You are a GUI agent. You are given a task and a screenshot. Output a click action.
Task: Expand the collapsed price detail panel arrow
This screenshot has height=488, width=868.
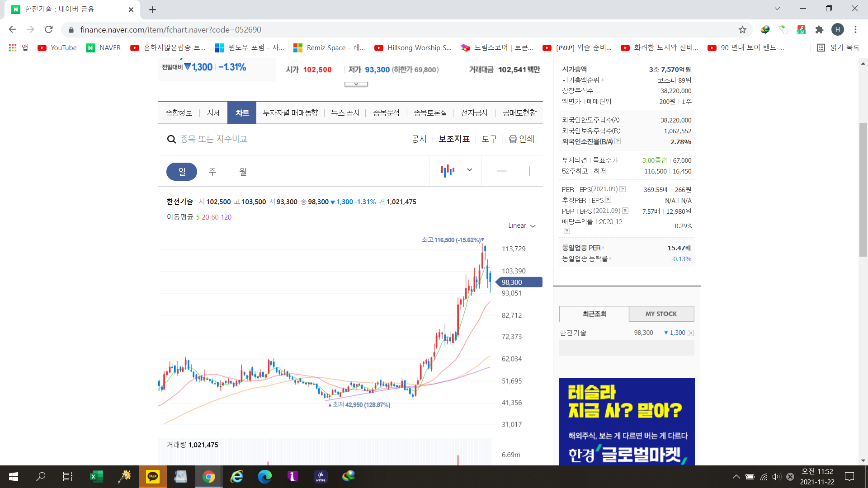(356, 84)
